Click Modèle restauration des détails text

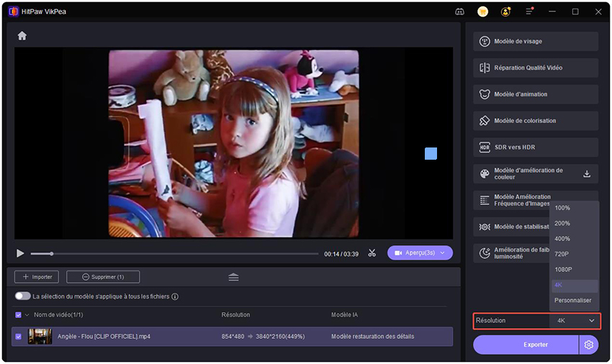point(373,337)
